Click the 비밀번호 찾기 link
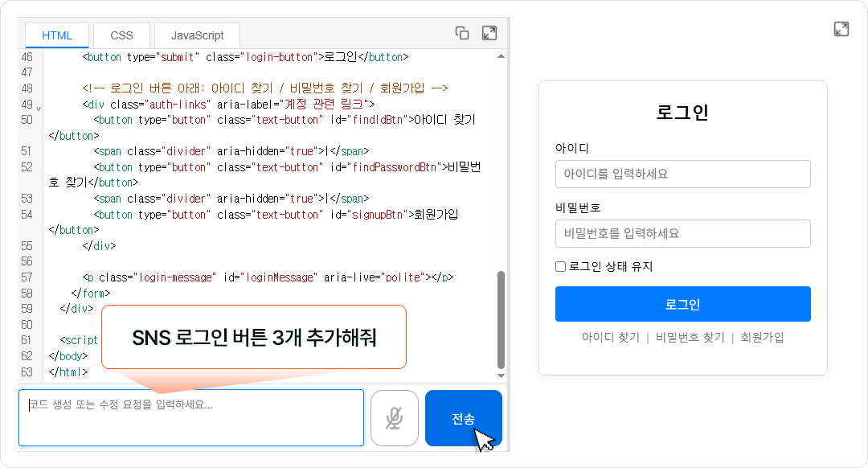868x468 pixels. coord(690,338)
